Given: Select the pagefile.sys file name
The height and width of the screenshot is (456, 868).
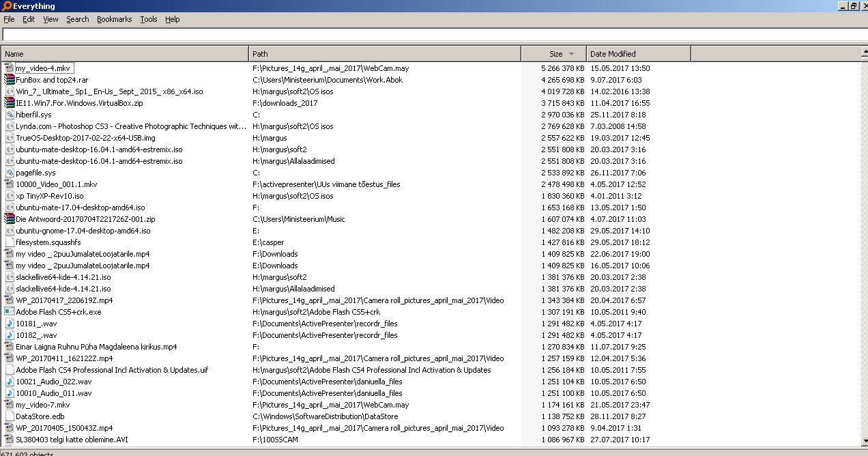Looking at the screenshot, I should pyautogui.click(x=36, y=173).
